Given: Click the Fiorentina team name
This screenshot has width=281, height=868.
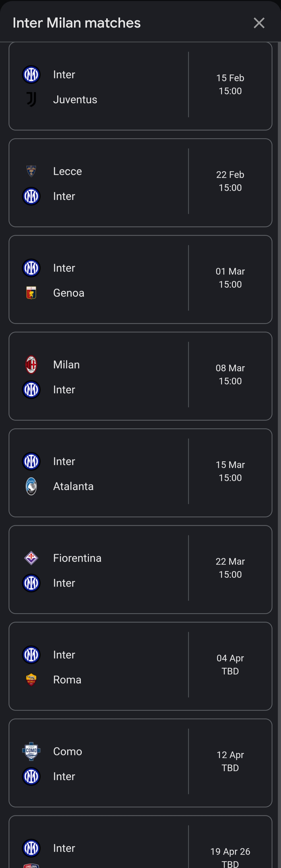Looking at the screenshot, I should coord(77,558).
